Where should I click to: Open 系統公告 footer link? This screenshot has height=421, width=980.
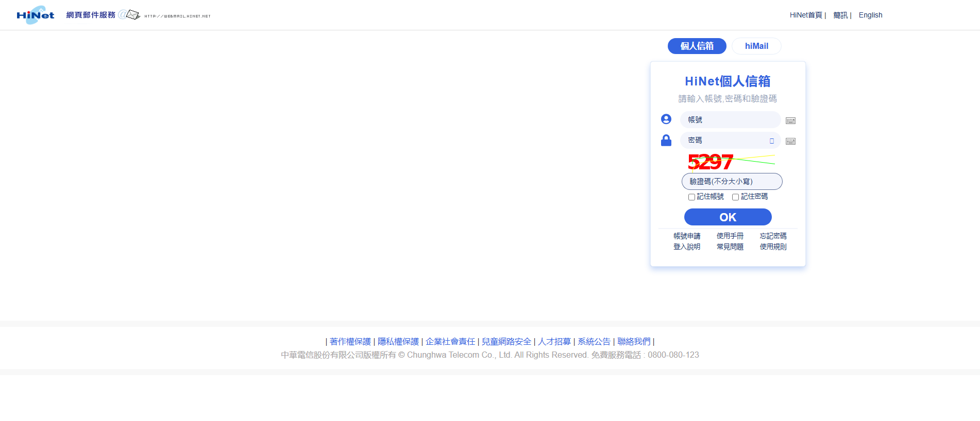(x=594, y=341)
